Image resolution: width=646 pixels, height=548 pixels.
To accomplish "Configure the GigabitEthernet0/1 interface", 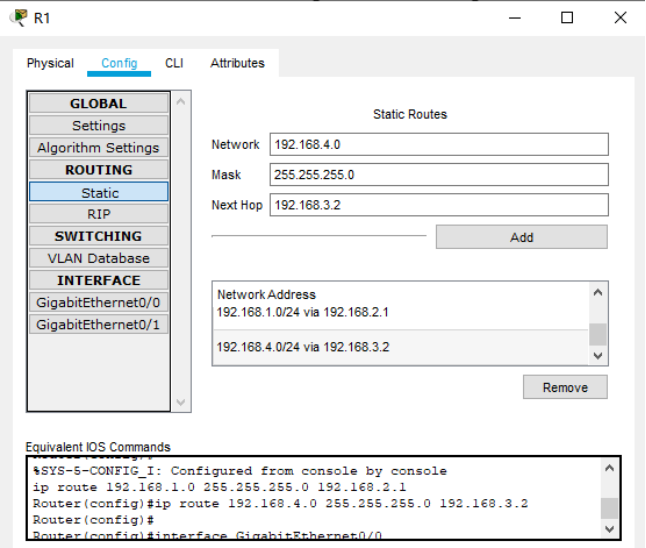I will 98,325.
